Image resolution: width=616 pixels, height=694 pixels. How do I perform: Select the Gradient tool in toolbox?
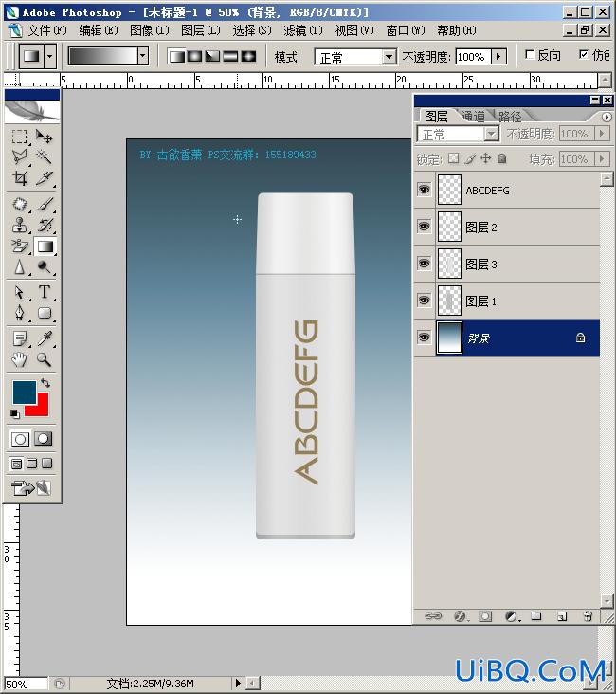[x=45, y=247]
